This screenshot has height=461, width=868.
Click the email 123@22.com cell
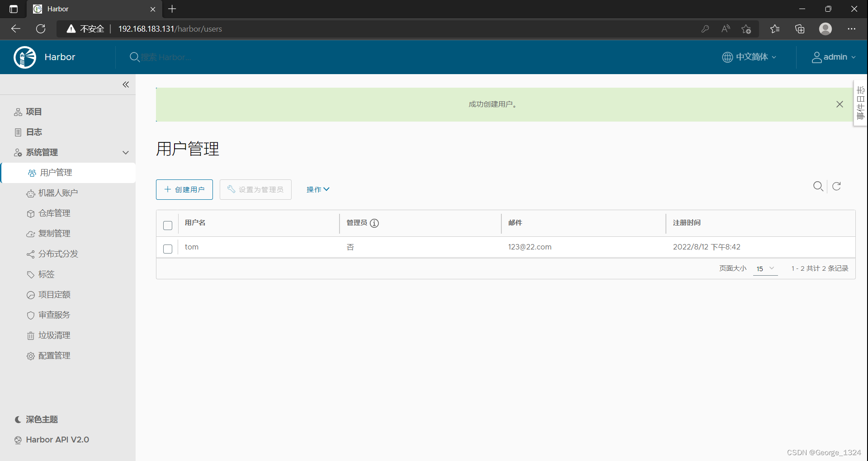pos(530,247)
